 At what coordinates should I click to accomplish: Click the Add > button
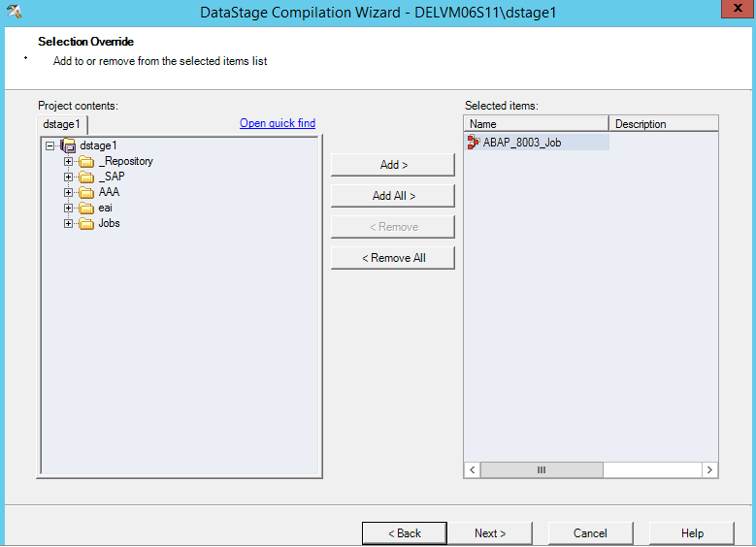(x=393, y=165)
